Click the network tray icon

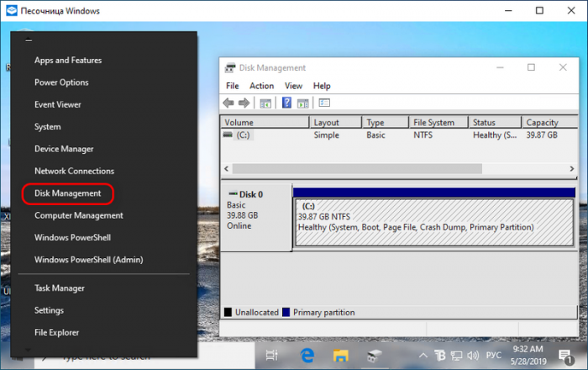(x=456, y=356)
